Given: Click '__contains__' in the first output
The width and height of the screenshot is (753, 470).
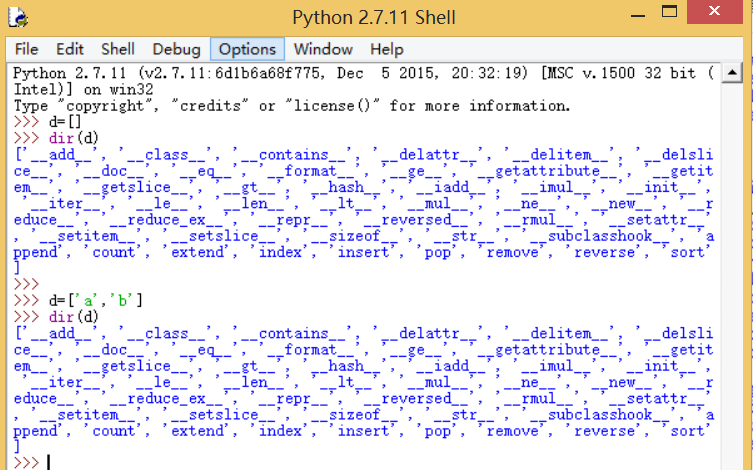Looking at the screenshot, I should coord(293,155).
